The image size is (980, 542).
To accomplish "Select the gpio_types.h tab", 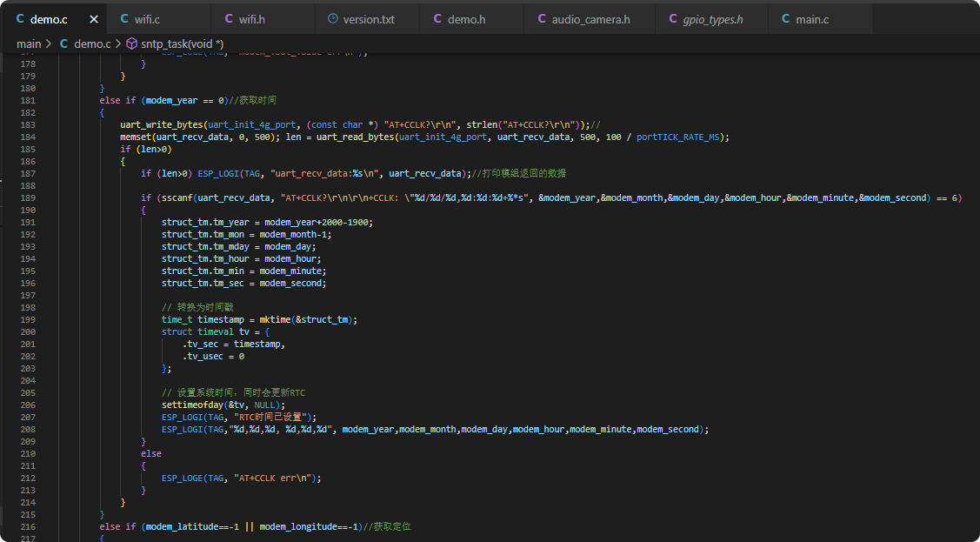I will click(x=712, y=19).
